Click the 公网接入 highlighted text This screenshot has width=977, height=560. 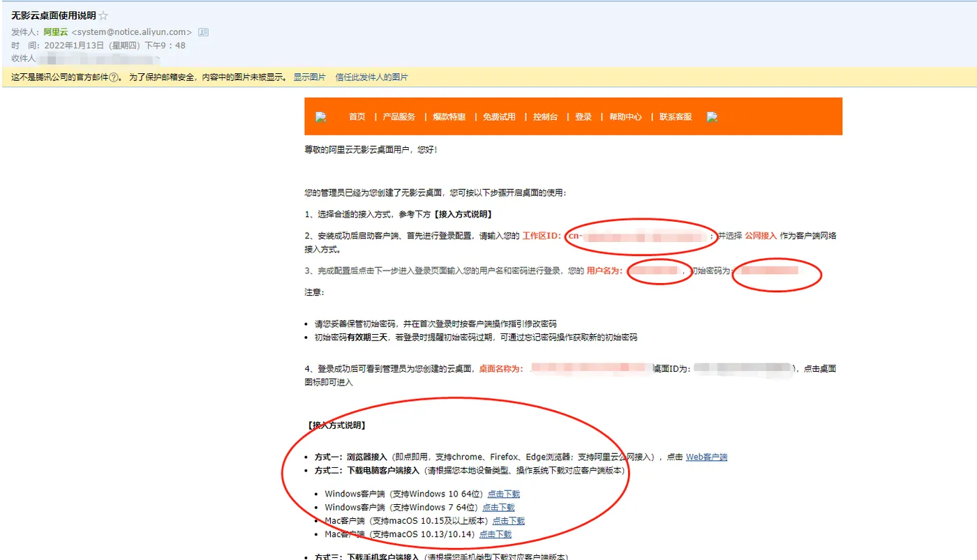coord(761,236)
